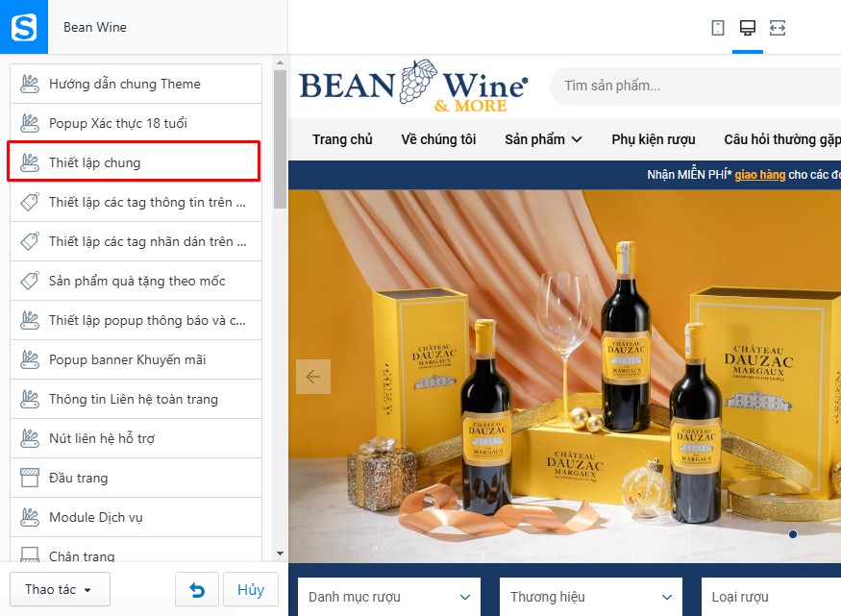Open Đầu trang section
Screen dimensions: 841x616
point(136,478)
